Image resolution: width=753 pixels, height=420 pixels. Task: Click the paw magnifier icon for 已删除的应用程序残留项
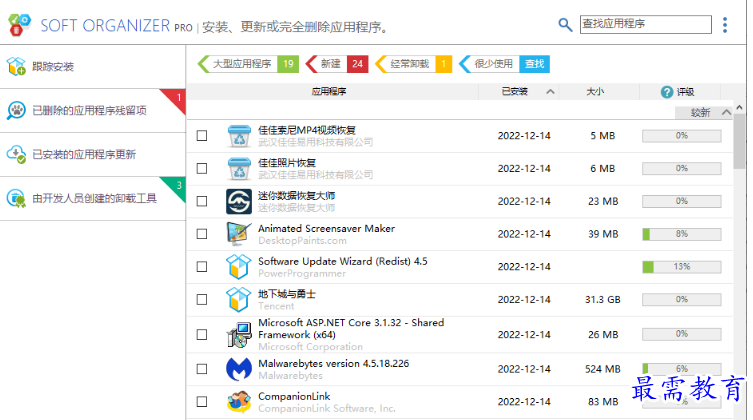(x=16, y=110)
